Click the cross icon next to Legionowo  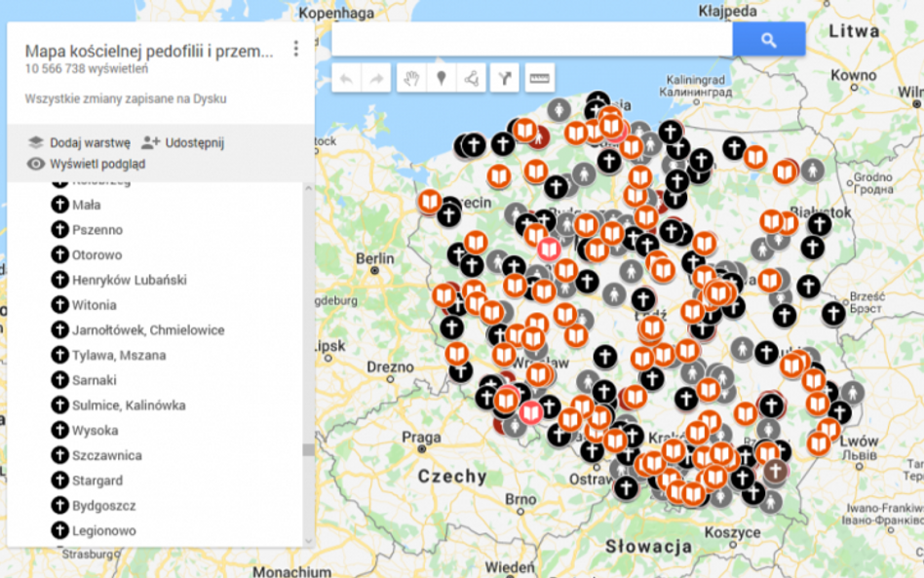(x=59, y=530)
